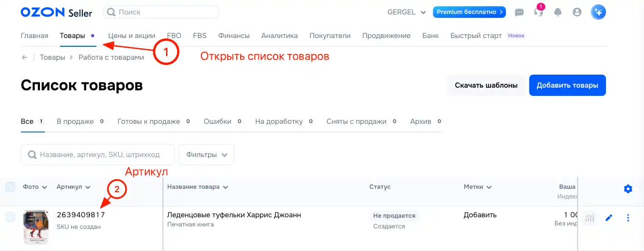The height and width of the screenshot is (251, 644).
Task: Click Скачать шаблоны button
Action: pyautogui.click(x=486, y=85)
